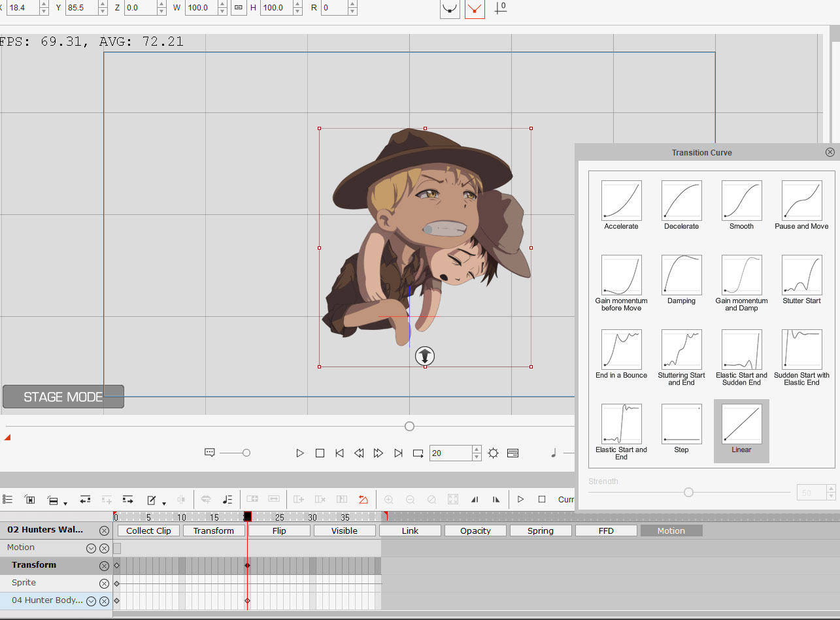Click the red angled bone icon at the top
840x620 pixels.
475,8
